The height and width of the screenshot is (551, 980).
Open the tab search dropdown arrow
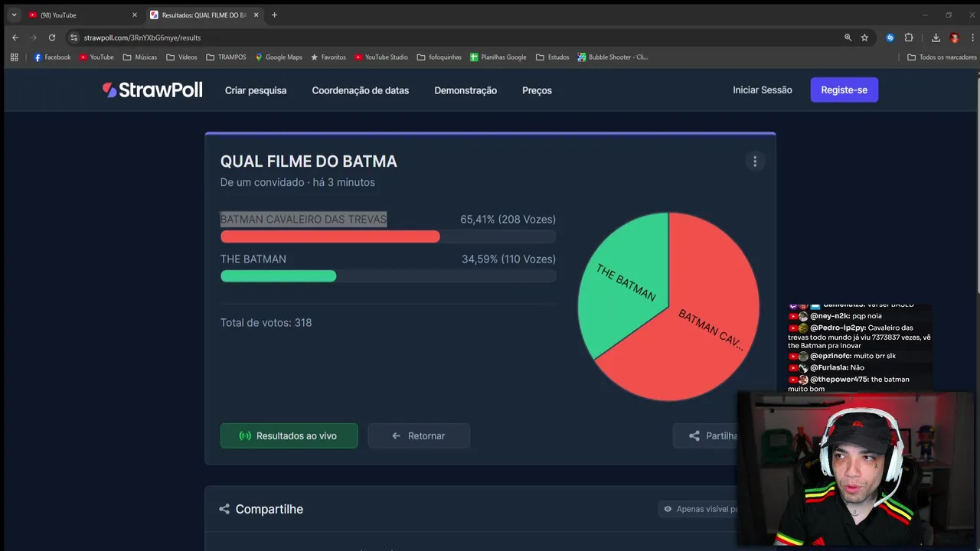pyautogui.click(x=14, y=15)
